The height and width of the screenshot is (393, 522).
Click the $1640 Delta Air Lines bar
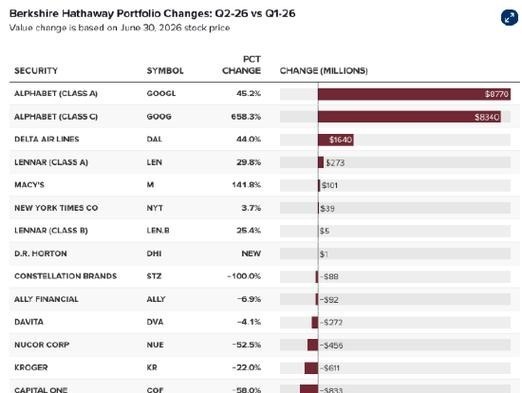point(336,140)
